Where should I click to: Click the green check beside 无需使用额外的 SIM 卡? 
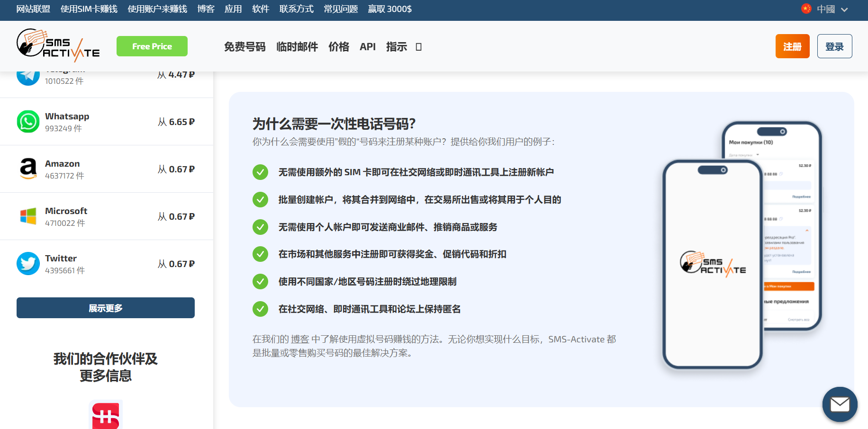tap(260, 172)
